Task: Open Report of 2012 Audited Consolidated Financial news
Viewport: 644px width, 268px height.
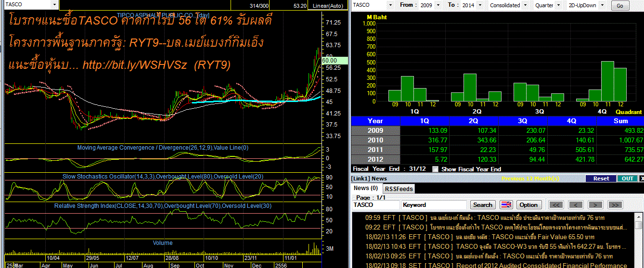Action: tap(496, 265)
